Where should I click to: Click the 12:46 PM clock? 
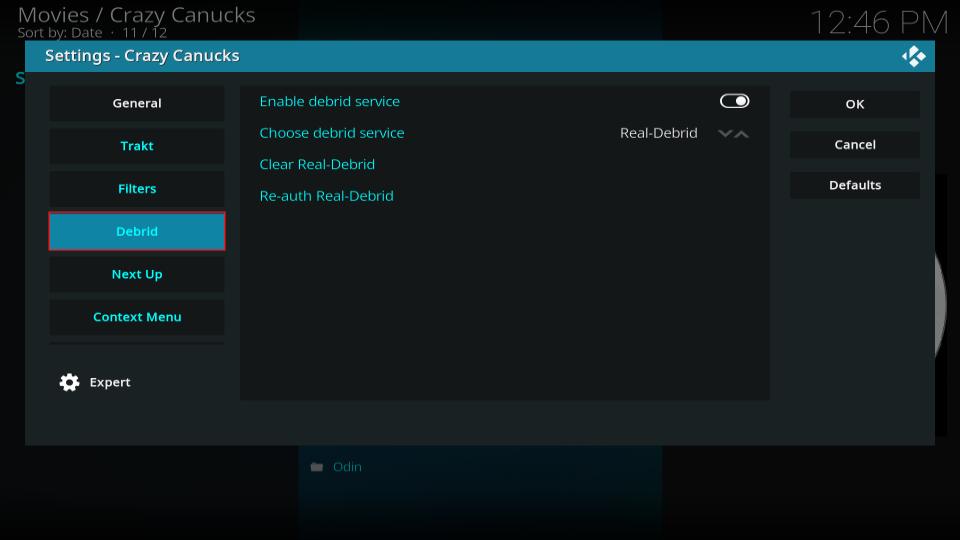coord(879,23)
